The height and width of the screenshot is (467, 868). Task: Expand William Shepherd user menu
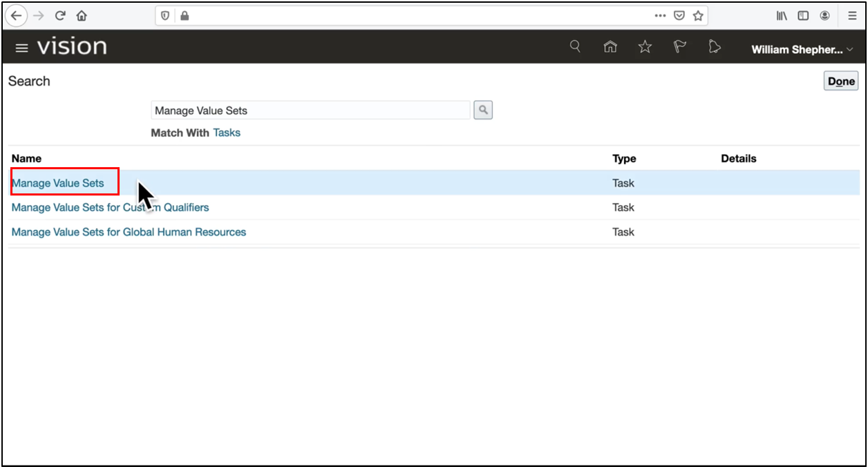click(802, 50)
